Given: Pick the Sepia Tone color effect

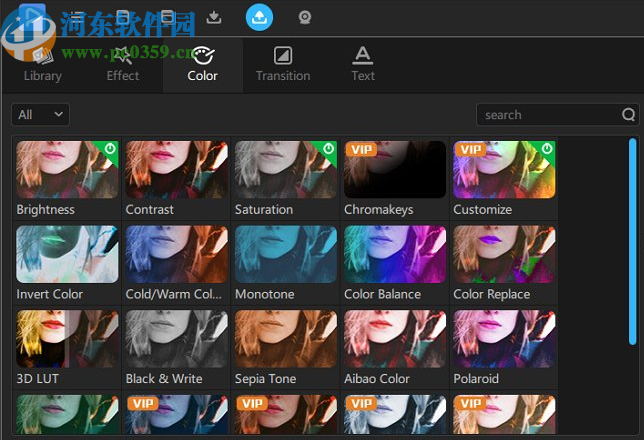Looking at the screenshot, I should (x=285, y=339).
